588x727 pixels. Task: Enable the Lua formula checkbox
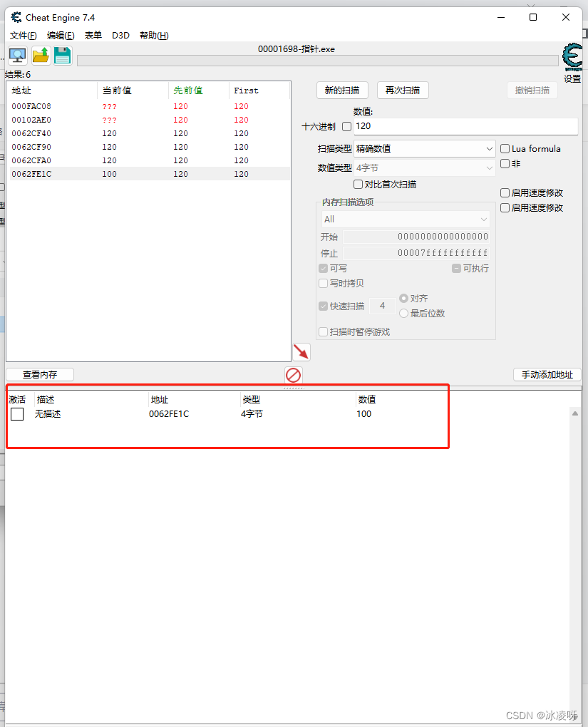(505, 149)
